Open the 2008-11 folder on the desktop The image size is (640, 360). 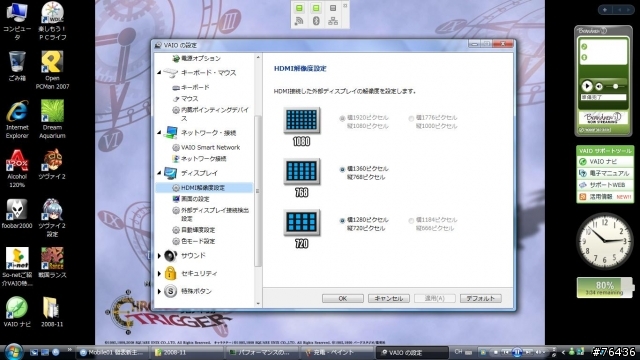(x=52, y=312)
